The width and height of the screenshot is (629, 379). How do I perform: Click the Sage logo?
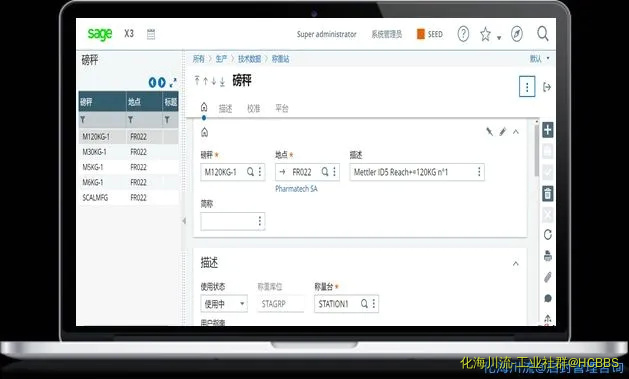(x=100, y=34)
